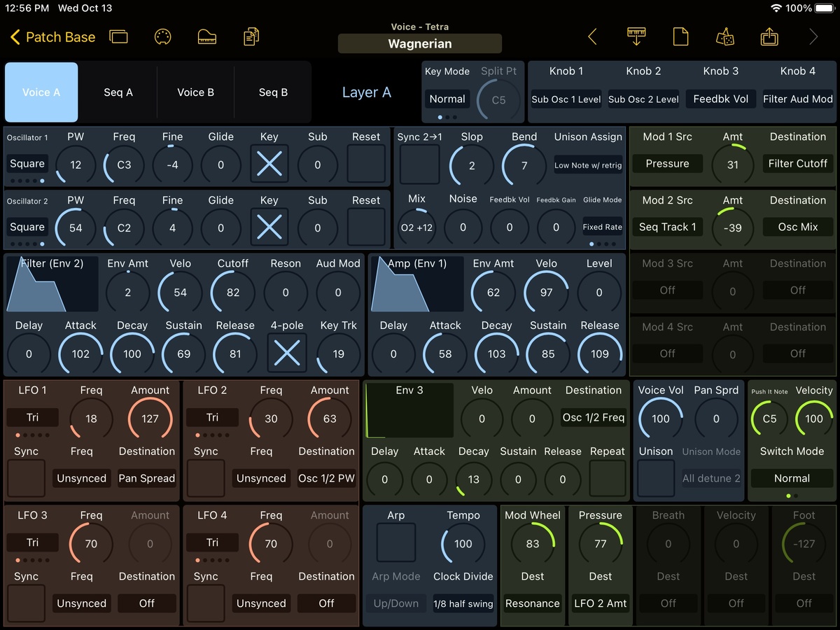
Task: Go back to Patch Base
Action: tap(53, 37)
